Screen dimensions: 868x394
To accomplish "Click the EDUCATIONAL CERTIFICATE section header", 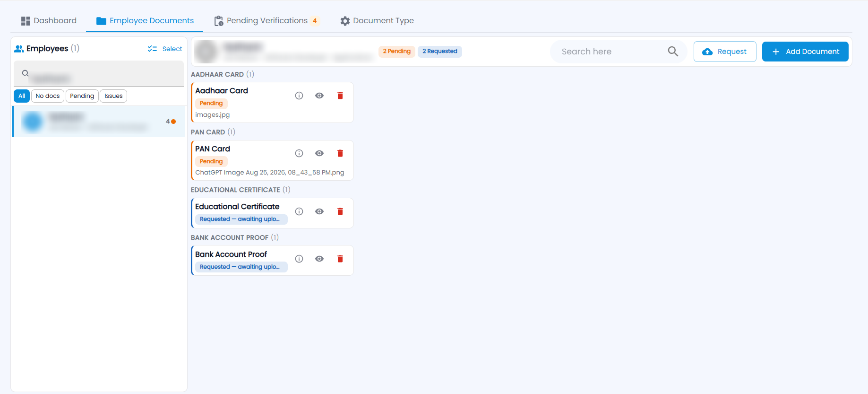I will 241,190.
